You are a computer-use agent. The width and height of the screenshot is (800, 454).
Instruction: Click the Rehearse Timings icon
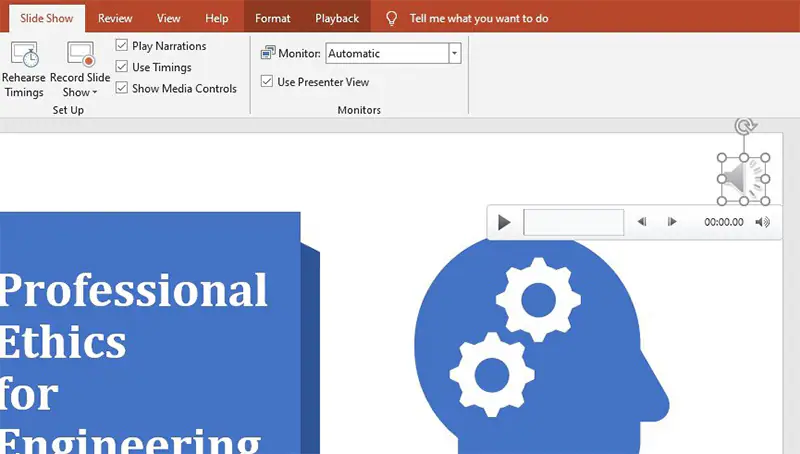point(24,55)
